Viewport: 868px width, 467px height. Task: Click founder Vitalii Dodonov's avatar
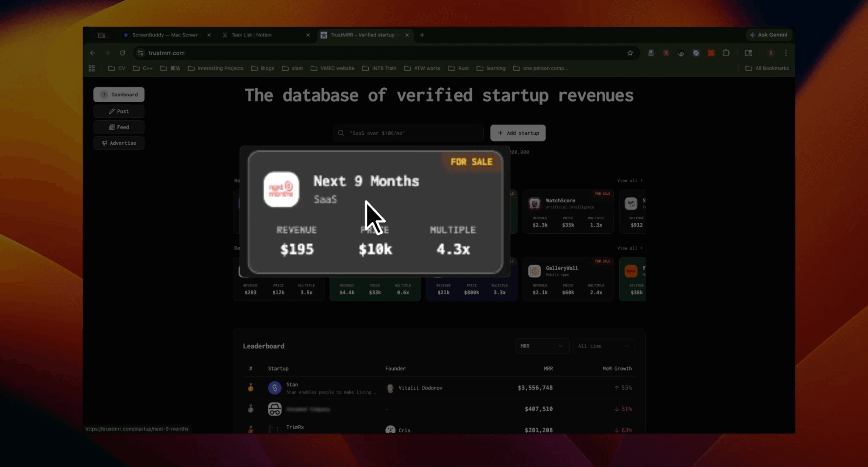390,388
